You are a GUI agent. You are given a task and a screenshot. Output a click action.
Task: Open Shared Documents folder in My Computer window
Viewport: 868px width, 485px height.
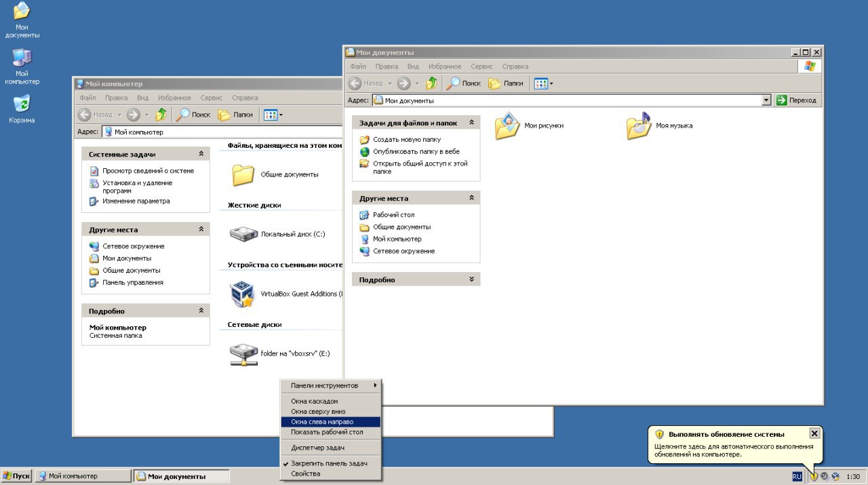[275, 174]
